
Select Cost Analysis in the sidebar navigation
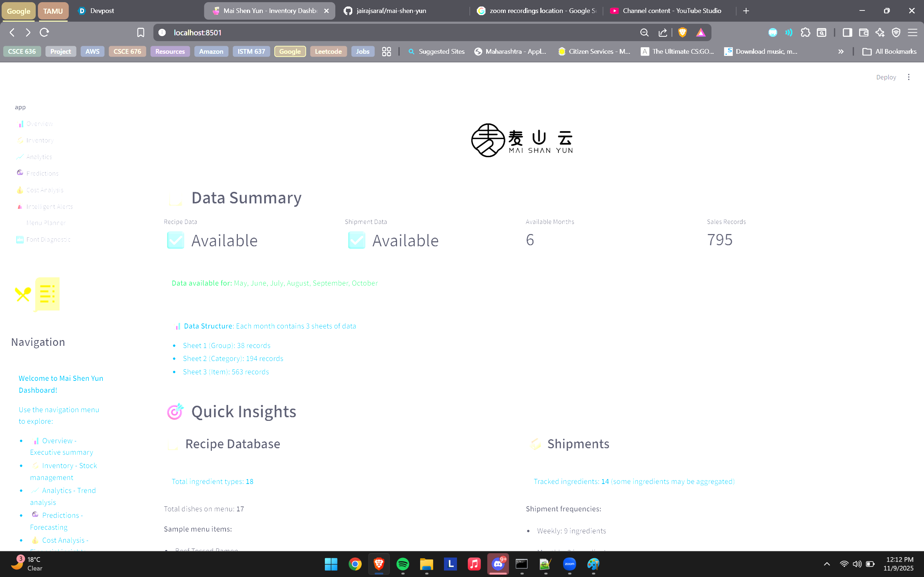click(44, 190)
